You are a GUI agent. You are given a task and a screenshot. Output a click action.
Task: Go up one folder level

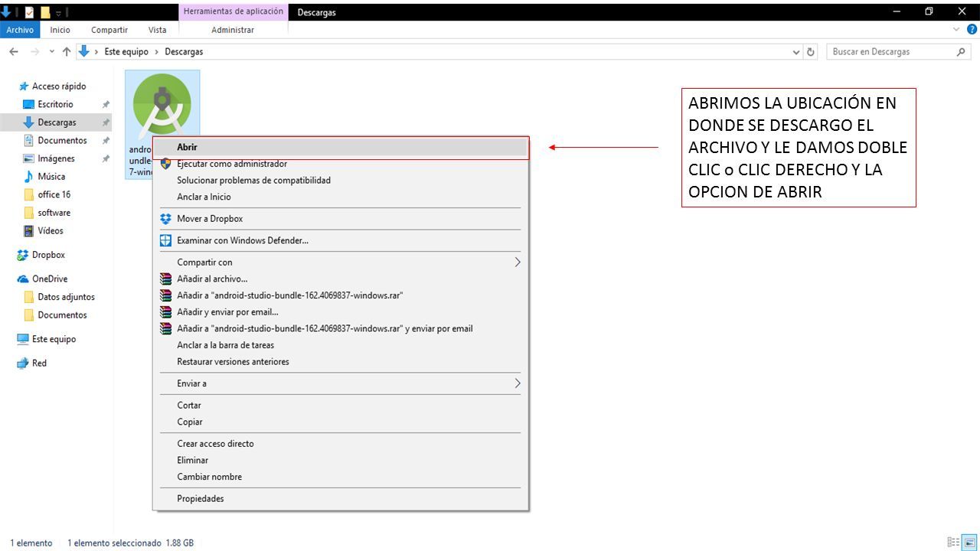[67, 52]
